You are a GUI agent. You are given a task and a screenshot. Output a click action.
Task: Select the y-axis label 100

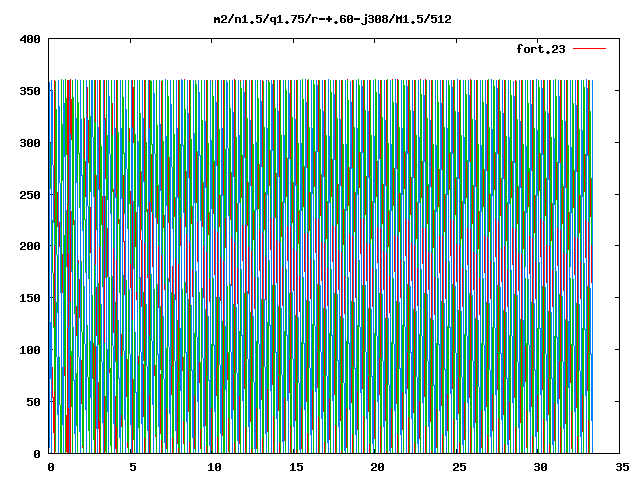point(30,350)
